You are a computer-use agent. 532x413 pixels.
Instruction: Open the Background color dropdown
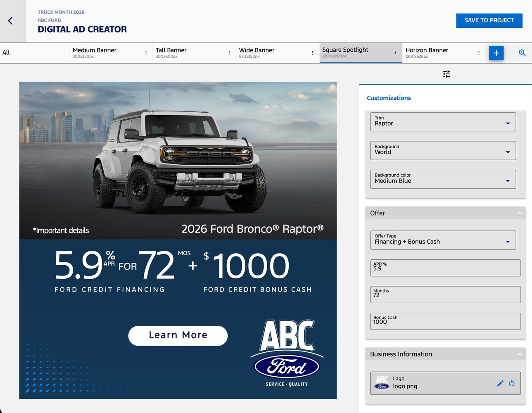(443, 179)
